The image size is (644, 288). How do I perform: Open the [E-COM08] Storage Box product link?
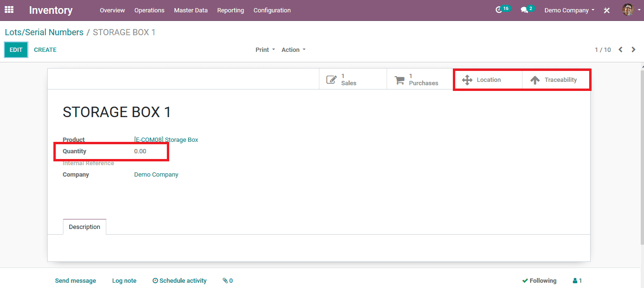166,139
